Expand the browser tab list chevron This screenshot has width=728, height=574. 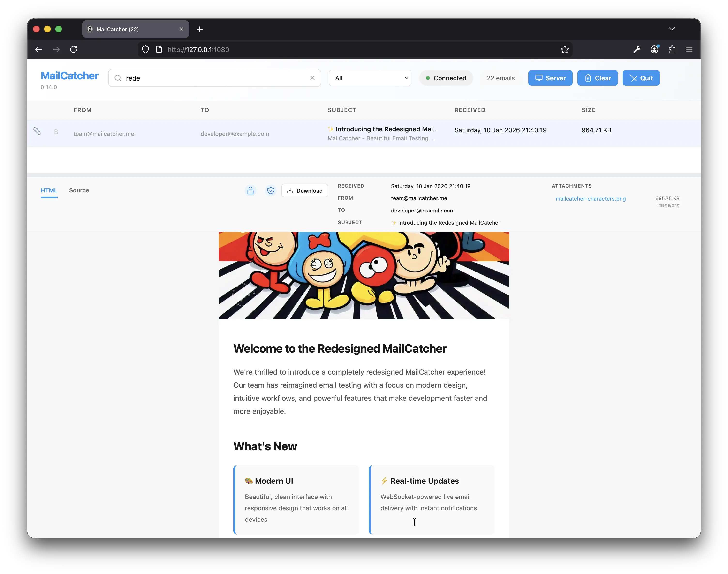click(x=672, y=29)
